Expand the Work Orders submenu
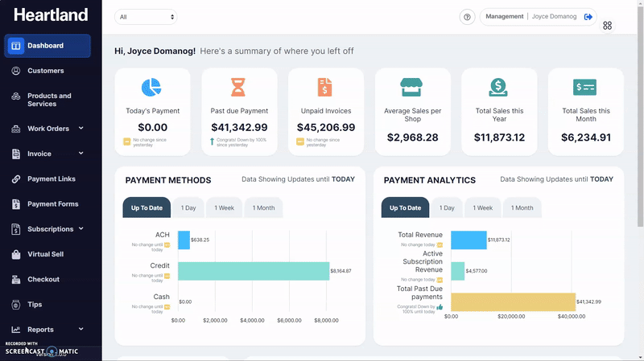 pos(81,129)
